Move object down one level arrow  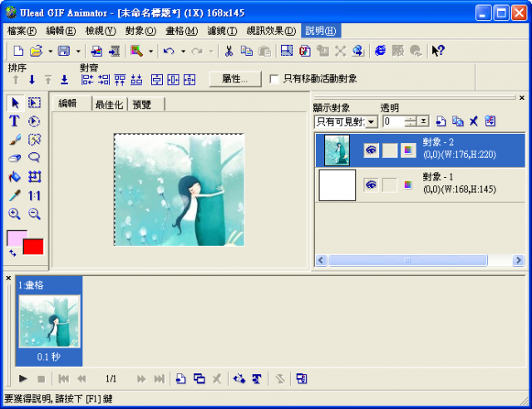(32, 80)
